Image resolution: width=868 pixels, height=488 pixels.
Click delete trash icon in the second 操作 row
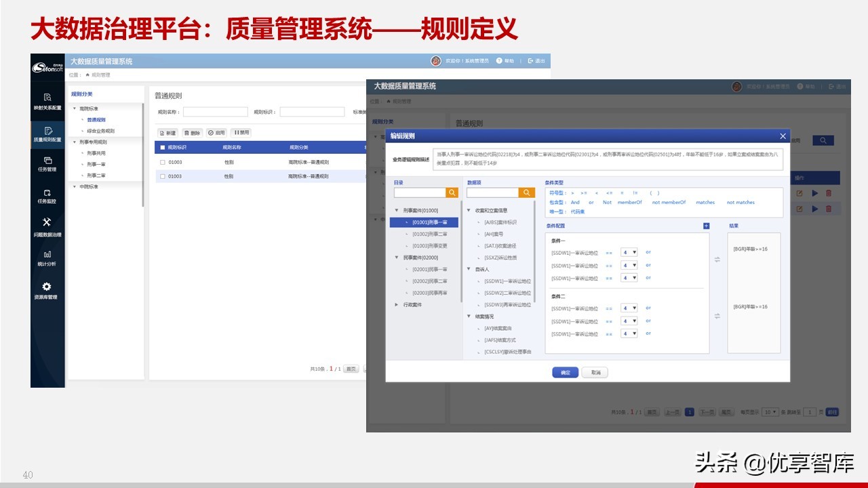pyautogui.click(x=828, y=209)
